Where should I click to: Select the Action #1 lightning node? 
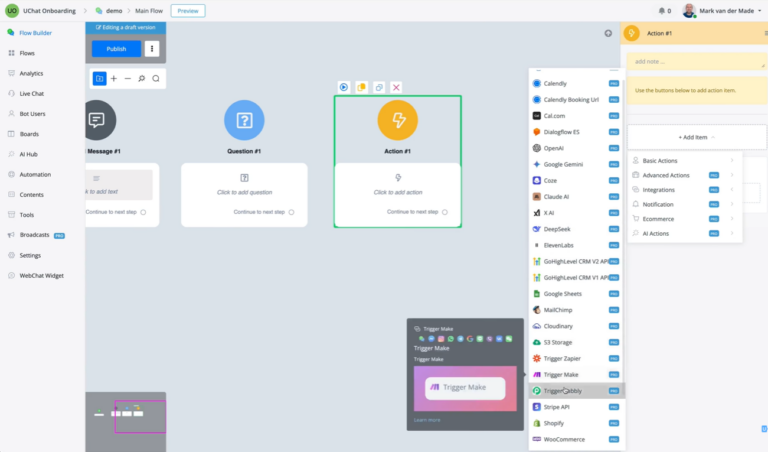click(397, 120)
